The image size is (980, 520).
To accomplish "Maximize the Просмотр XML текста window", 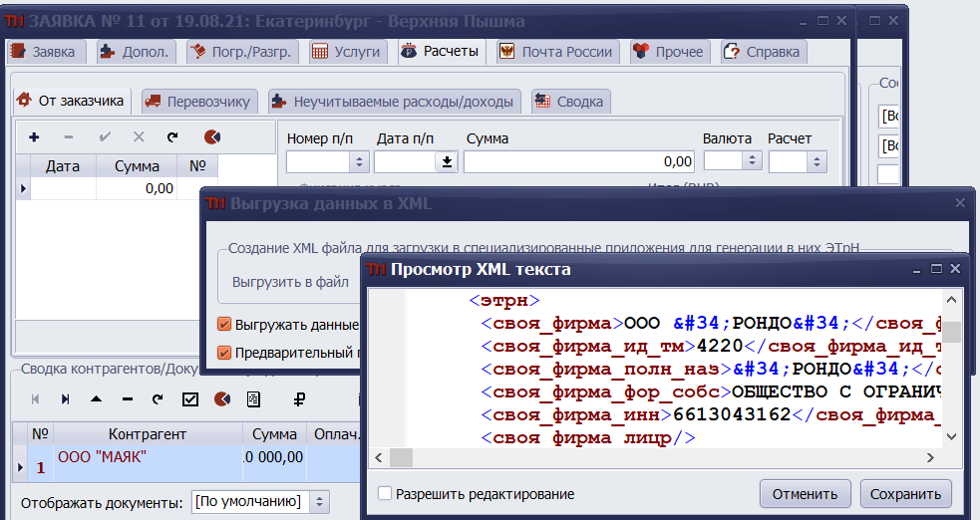I will tap(936, 268).
